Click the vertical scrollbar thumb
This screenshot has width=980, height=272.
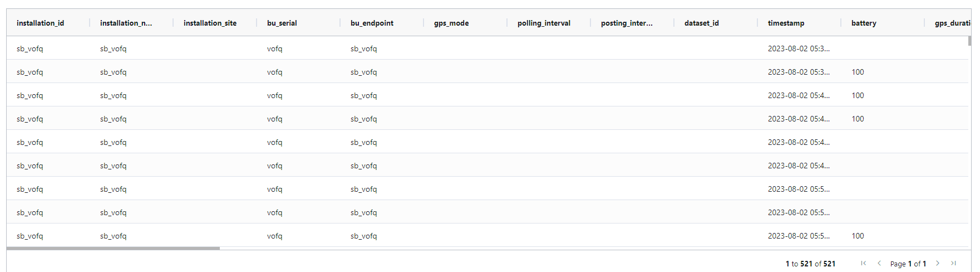[970, 41]
